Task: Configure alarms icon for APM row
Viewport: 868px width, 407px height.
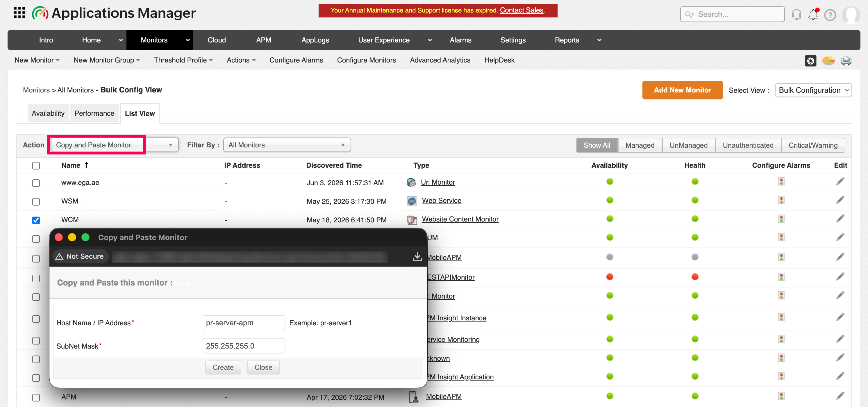Action: point(781,396)
